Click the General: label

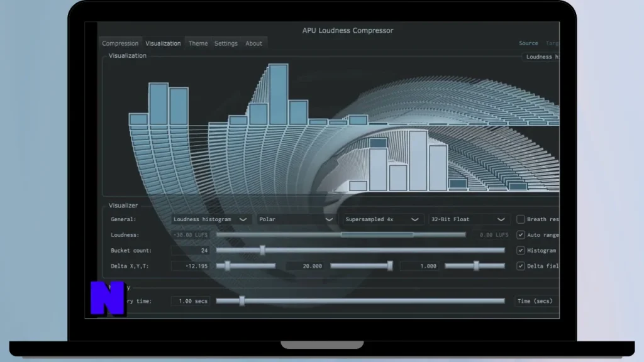point(123,219)
